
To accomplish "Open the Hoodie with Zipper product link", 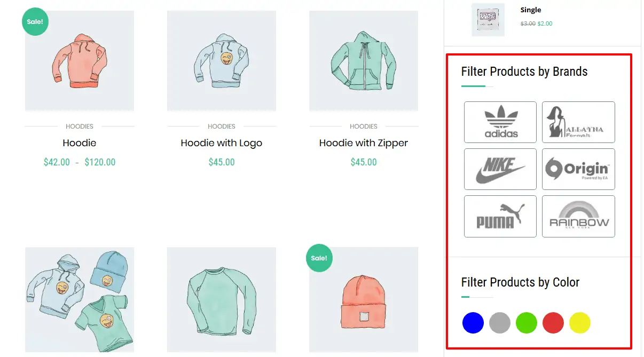I will pos(364,143).
